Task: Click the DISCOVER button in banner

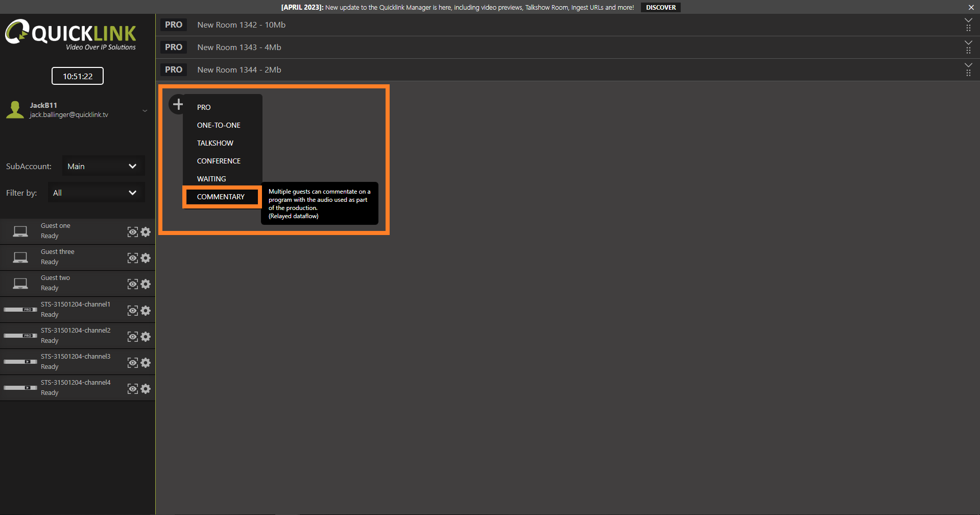Action: coord(661,7)
